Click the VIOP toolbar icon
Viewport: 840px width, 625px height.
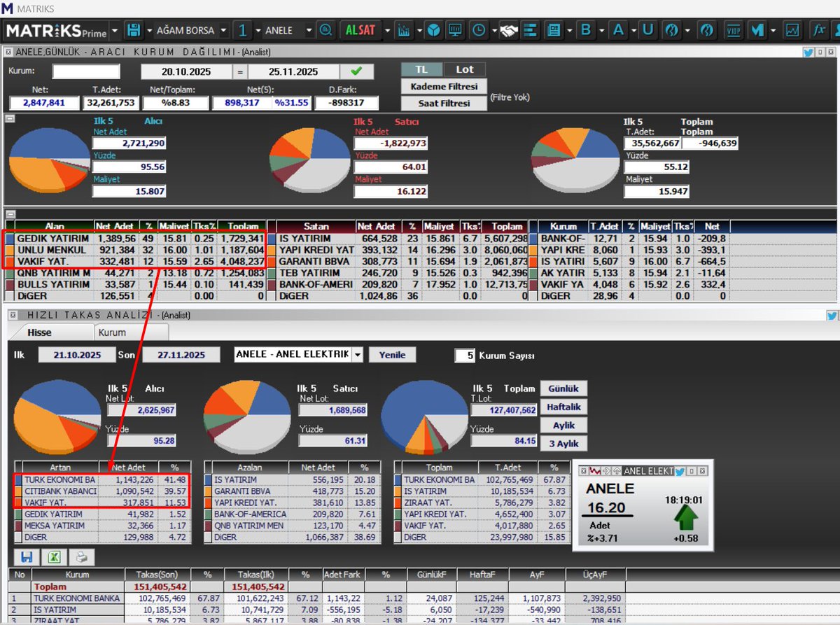[734, 30]
